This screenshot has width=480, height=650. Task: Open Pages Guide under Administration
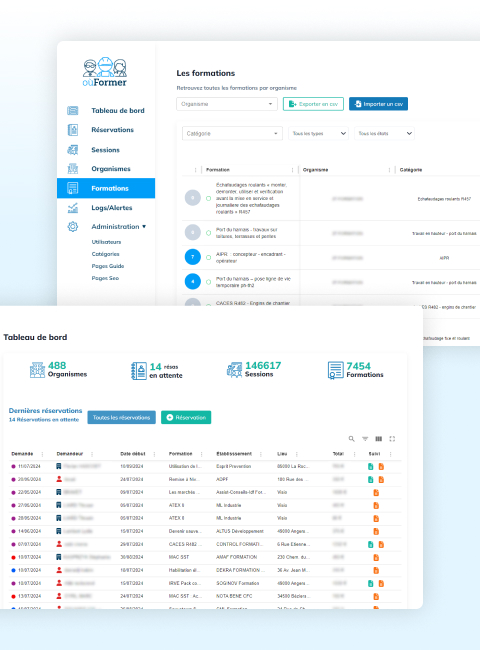click(x=108, y=266)
